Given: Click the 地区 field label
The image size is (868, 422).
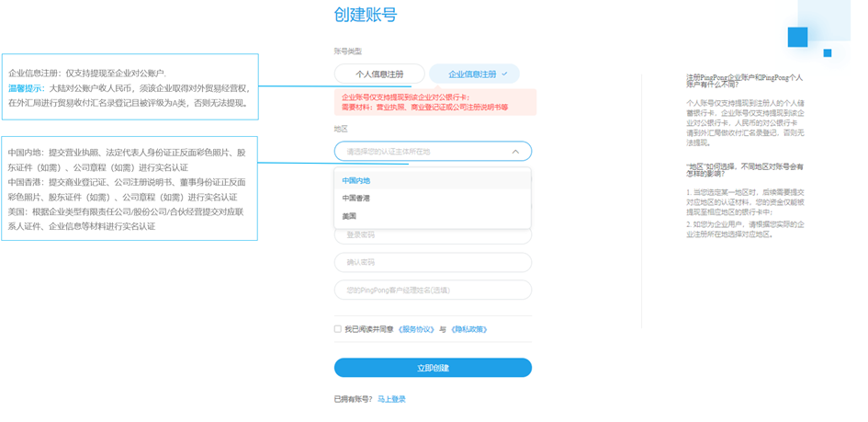Looking at the screenshot, I should pyautogui.click(x=341, y=129).
